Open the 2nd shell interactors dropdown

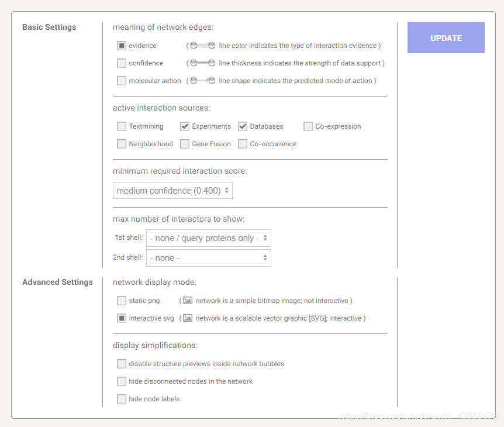point(209,258)
